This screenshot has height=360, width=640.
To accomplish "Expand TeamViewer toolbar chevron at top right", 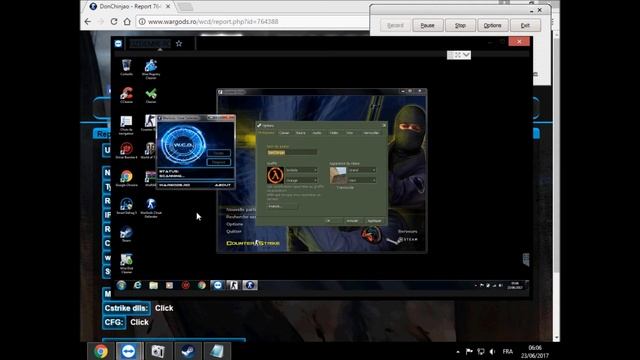I will (467, 55).
